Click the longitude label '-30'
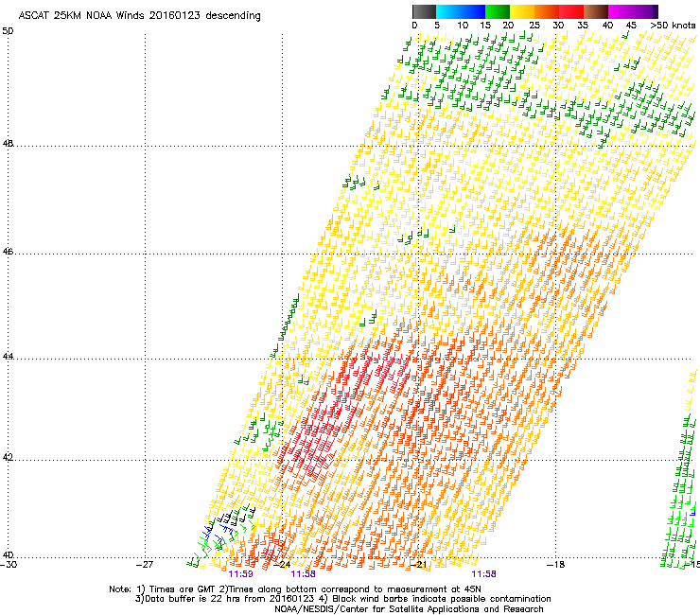Viewport: 700px width, 615px height. coord(9,565)
